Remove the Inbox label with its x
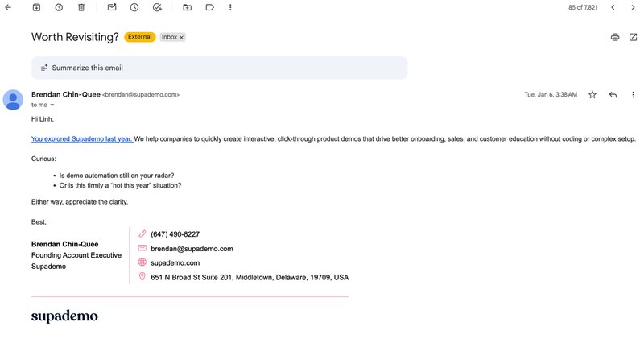 [x=181, y=37]
